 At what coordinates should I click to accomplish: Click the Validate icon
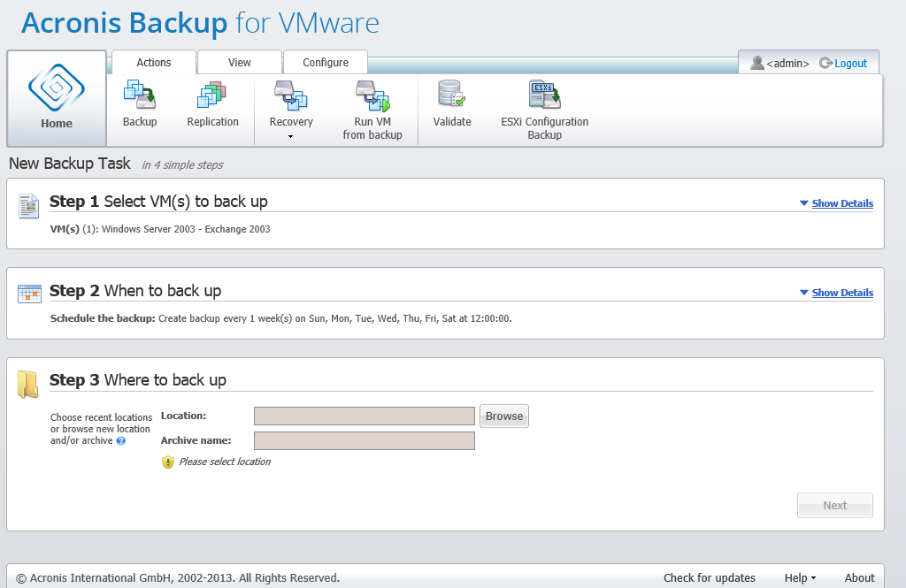pos(451,95)
